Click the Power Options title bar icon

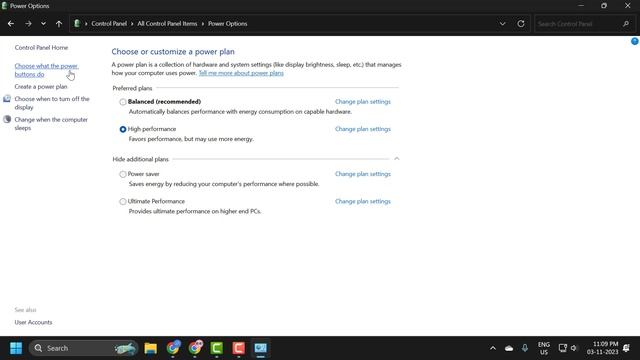4,6
